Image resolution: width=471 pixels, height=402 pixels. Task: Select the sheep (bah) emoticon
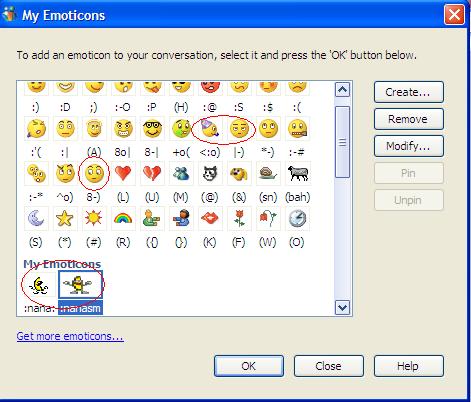(x=297, y=174)
